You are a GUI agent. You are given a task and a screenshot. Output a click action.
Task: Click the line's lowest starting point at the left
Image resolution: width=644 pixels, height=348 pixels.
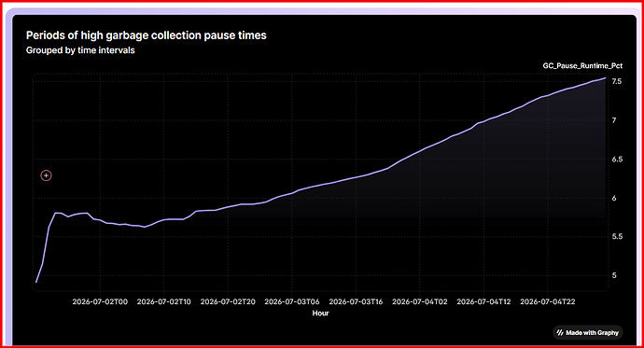click(x=36, y=282)
